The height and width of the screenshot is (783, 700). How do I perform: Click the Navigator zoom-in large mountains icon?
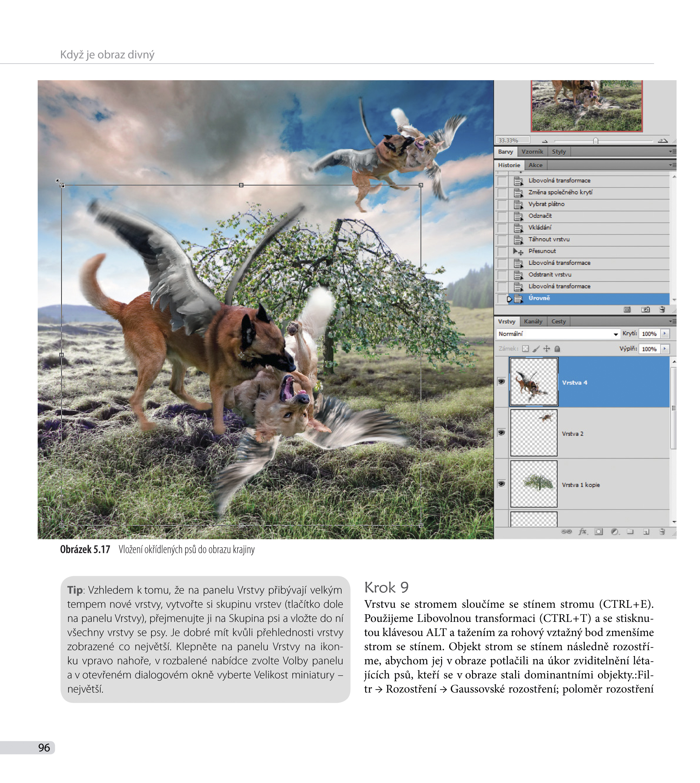(x=662, y=140)
